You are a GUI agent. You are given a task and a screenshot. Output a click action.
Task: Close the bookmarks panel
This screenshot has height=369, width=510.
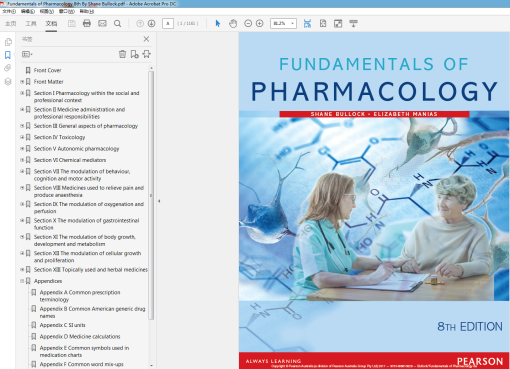(146, 39)
